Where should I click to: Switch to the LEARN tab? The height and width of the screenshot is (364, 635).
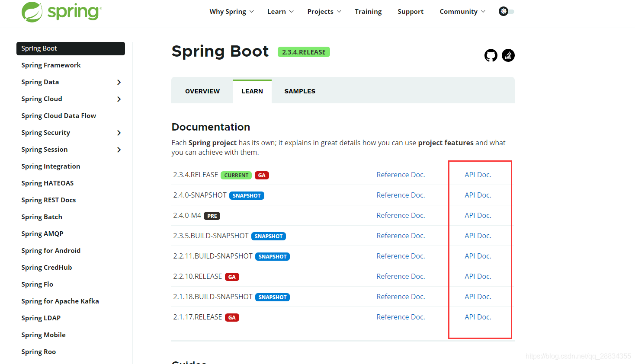tap(252, 91)
